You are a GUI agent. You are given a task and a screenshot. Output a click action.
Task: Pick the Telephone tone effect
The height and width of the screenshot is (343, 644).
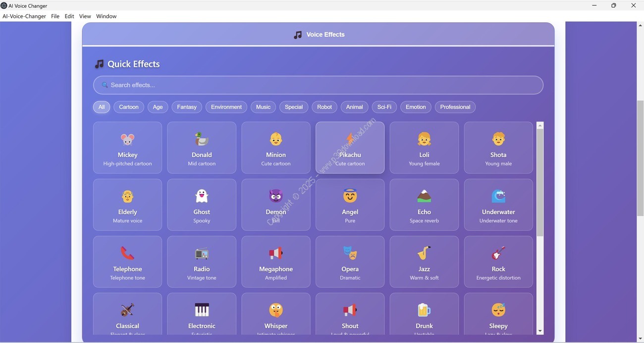click(x=127, y=262)
